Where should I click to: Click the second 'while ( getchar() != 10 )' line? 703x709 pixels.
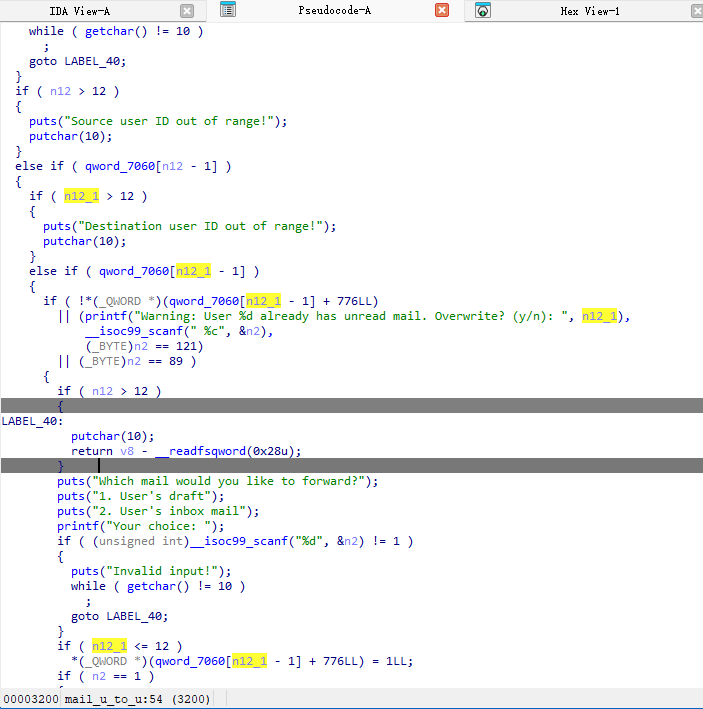(158, 586)
